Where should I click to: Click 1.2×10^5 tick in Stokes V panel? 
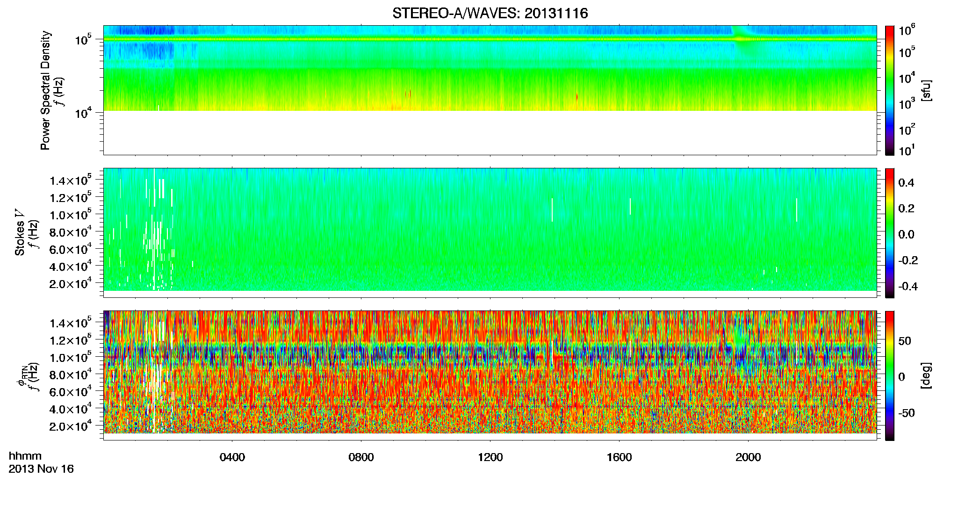(x=71, y=197)
